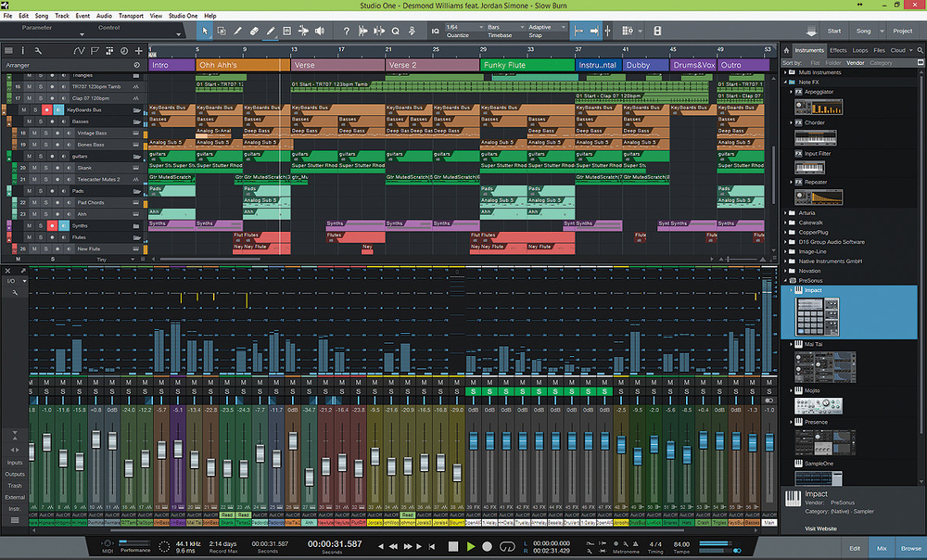Image resolution: width=927 pixels, height=560 pixels.
Task: Activate the Loop playback icon
Action: [506, 546]
